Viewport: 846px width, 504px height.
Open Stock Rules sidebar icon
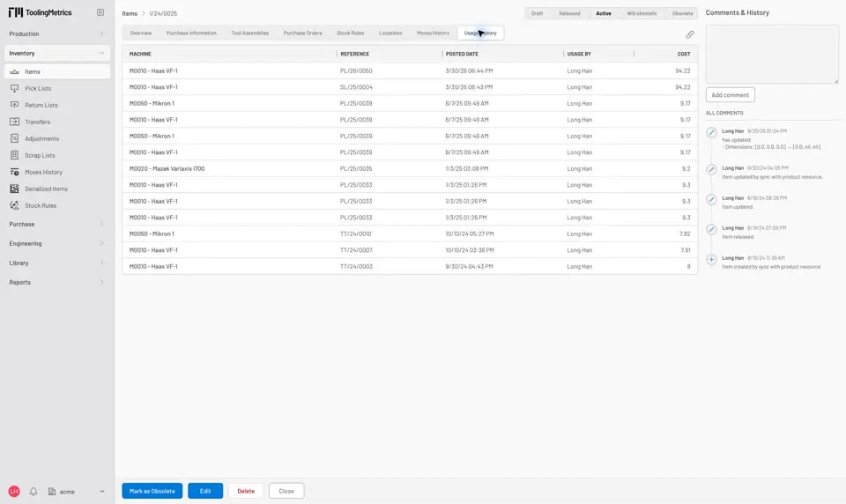tap(15, 205)
